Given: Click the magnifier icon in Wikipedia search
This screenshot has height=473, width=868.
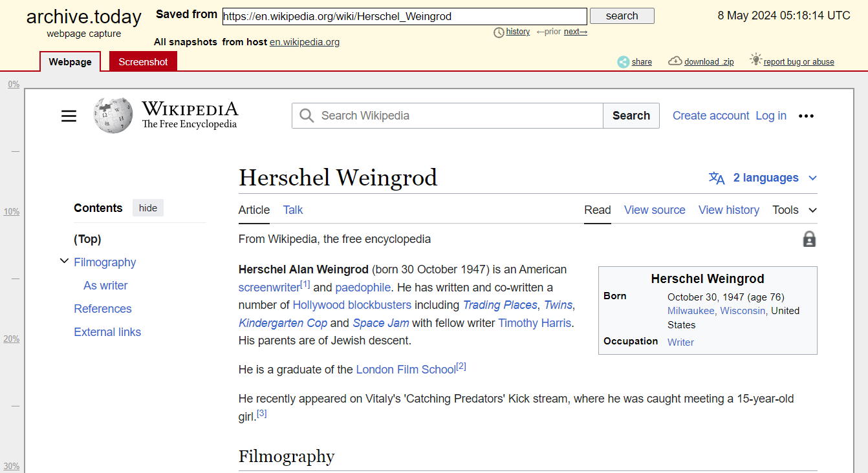Looking at the screenshot, I should (x=307, y=116).
